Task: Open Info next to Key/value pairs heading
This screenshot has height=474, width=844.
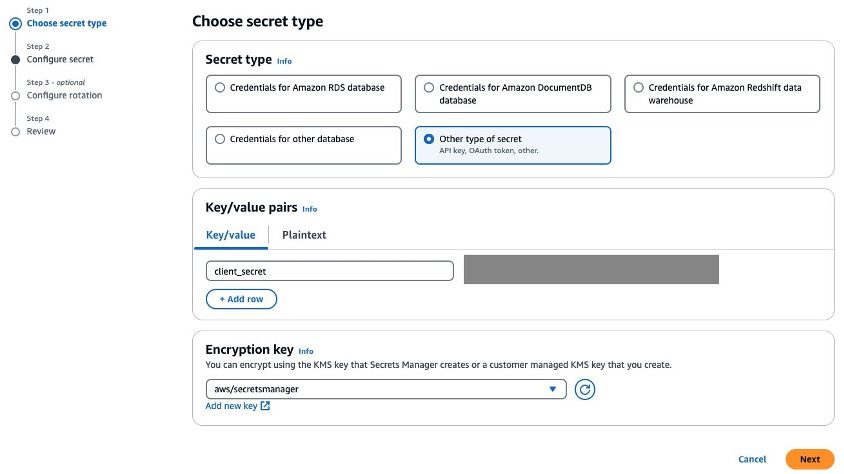Action: pos(310,209)
